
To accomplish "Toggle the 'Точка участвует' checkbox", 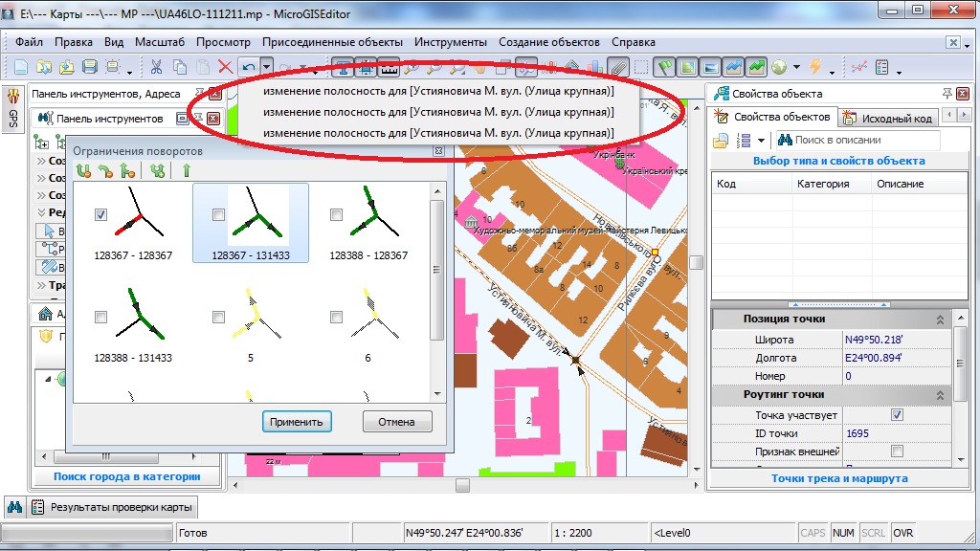I will click(x=897, y=414).
